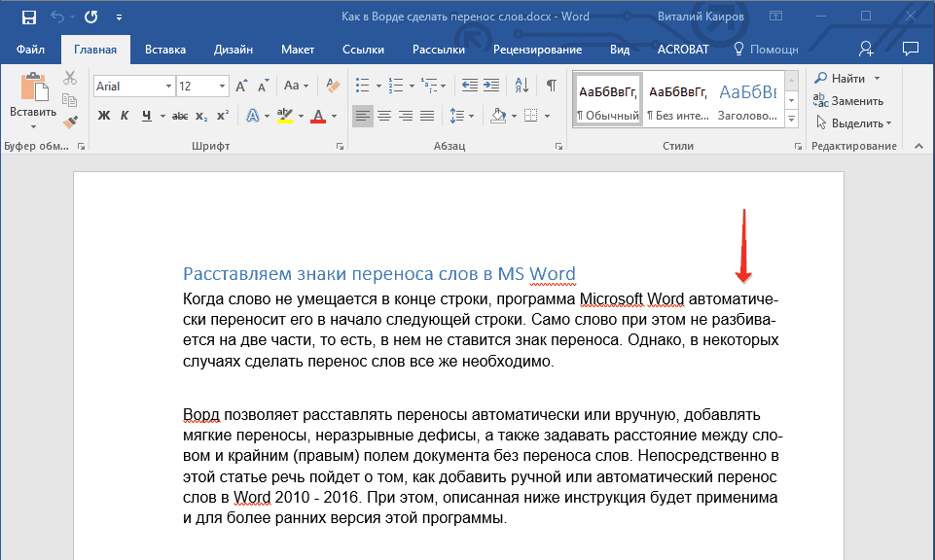Screen dimensions: 935x560
Task: Expand the line spacing options dropdown
Action: 471,116
